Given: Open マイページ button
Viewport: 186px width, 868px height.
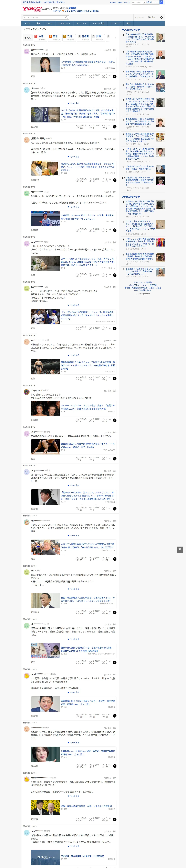Looking at the screenshot, I should (x=139, y=18).
